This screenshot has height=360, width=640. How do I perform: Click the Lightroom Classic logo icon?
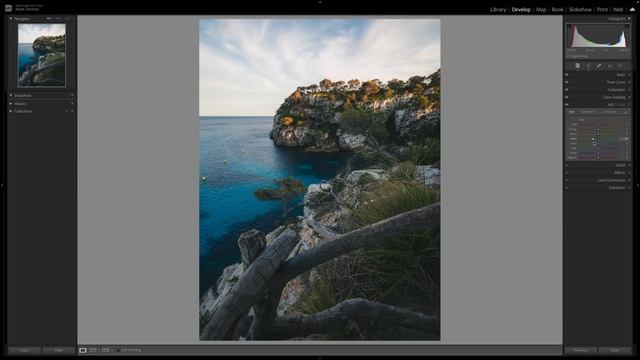point(8,8)
